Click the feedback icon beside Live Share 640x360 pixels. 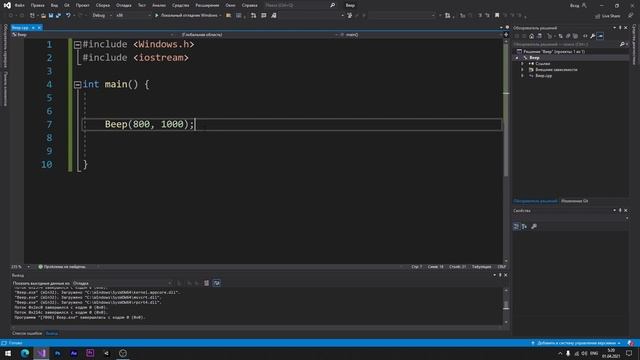631,16
